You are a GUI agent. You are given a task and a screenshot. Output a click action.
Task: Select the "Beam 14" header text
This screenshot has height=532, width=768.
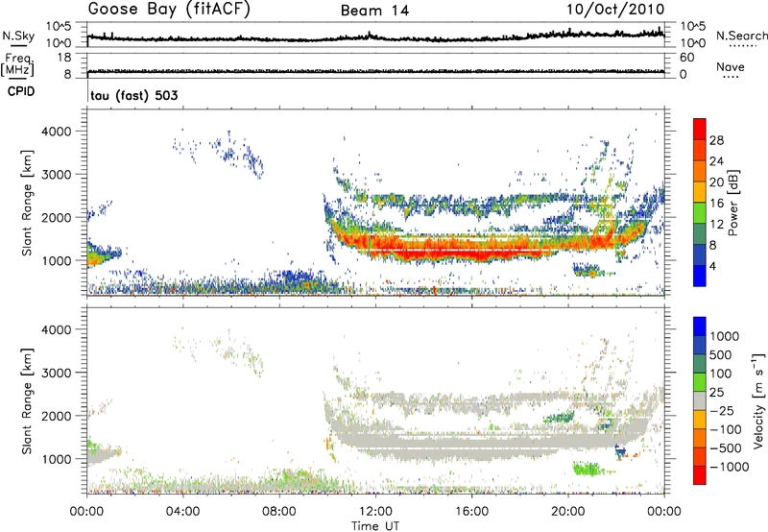coord(374,11)
